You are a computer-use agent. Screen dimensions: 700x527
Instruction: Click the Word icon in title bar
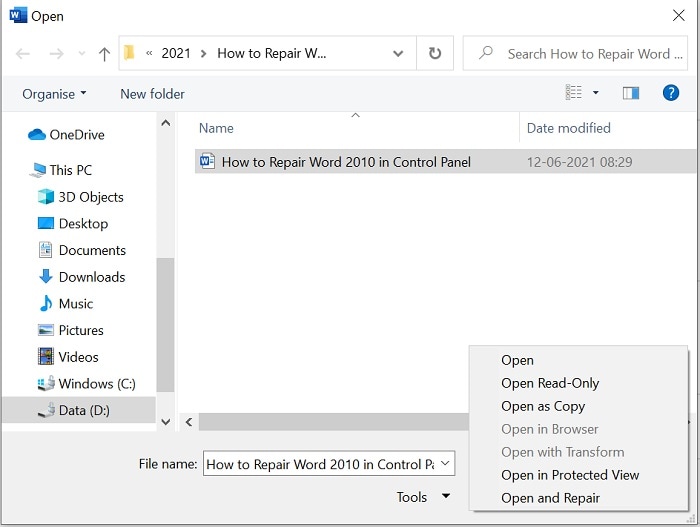[17, 15]
